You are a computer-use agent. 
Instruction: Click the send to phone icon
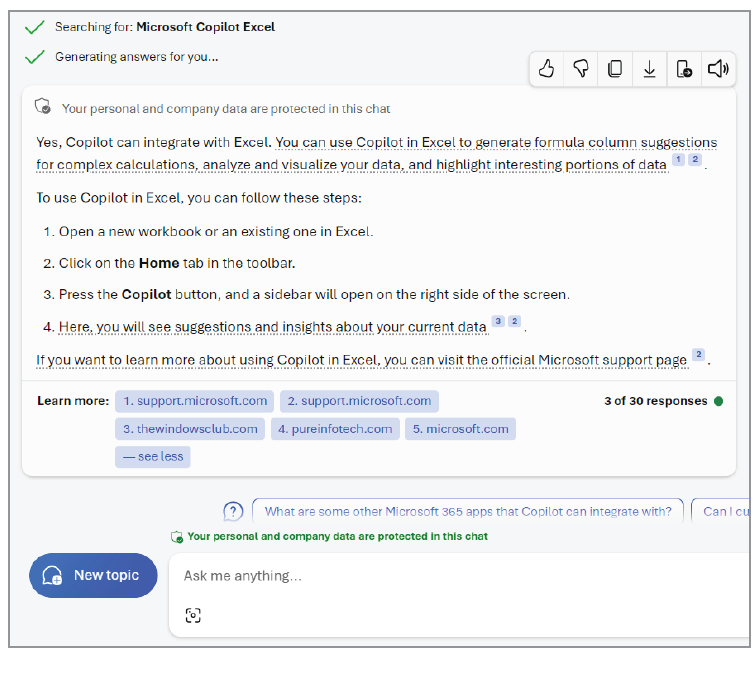click(x=684, y=69)
